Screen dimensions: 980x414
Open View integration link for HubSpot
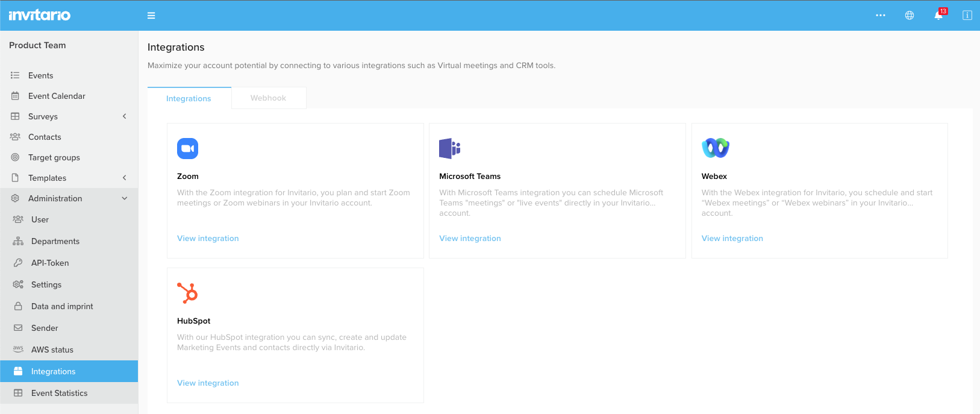click(x=208, y=383)
